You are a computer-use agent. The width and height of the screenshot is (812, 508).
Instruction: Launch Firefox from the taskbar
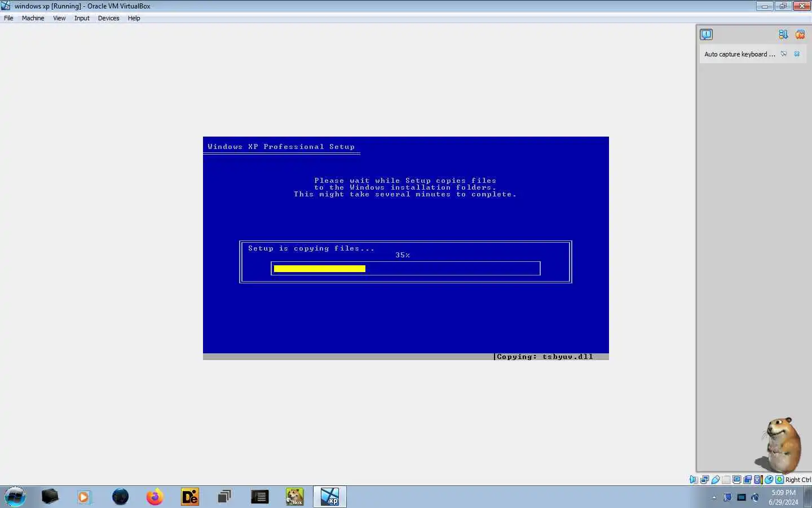[x=155, y=497]
